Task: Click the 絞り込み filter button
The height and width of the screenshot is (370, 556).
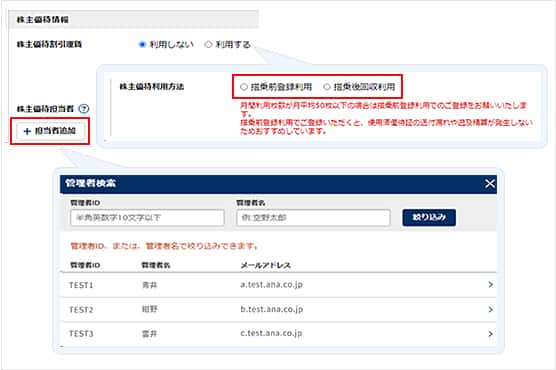Action: 429,217
